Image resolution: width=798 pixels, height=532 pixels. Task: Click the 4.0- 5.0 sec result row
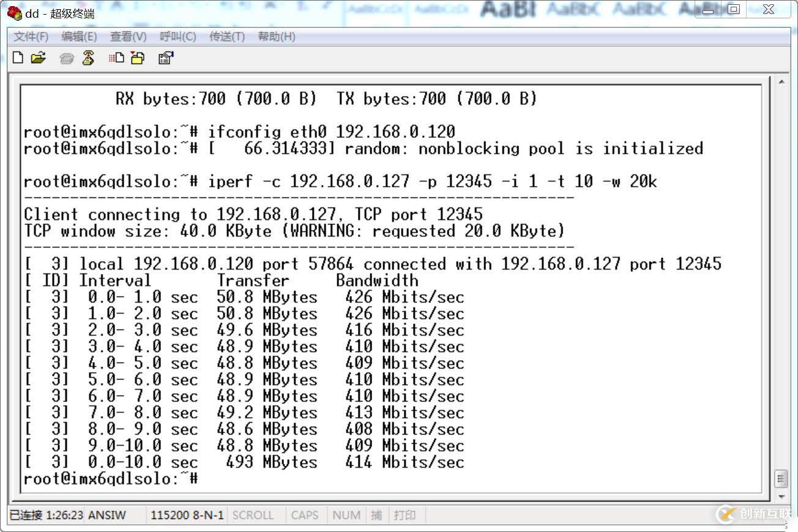point(244,363)
